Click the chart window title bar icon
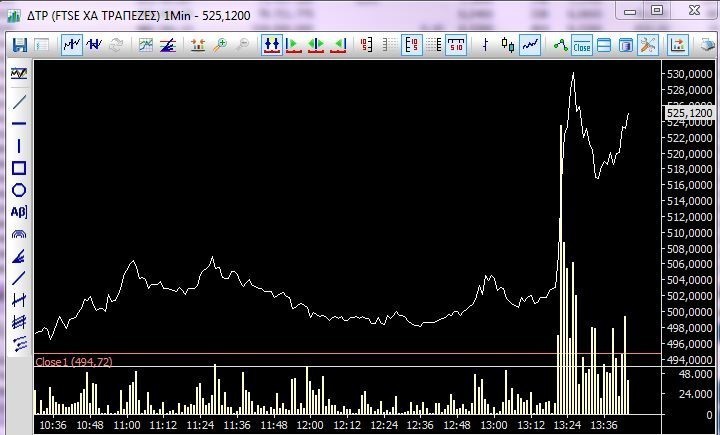 [14, 16]
